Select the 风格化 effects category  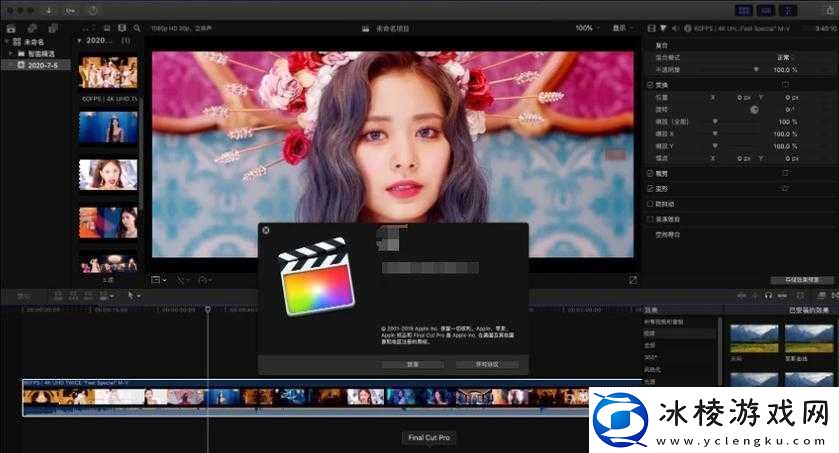(652, 370)
